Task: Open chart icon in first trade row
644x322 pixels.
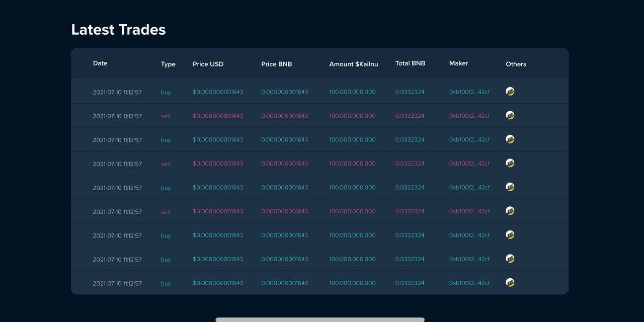Action: (510, 92)
